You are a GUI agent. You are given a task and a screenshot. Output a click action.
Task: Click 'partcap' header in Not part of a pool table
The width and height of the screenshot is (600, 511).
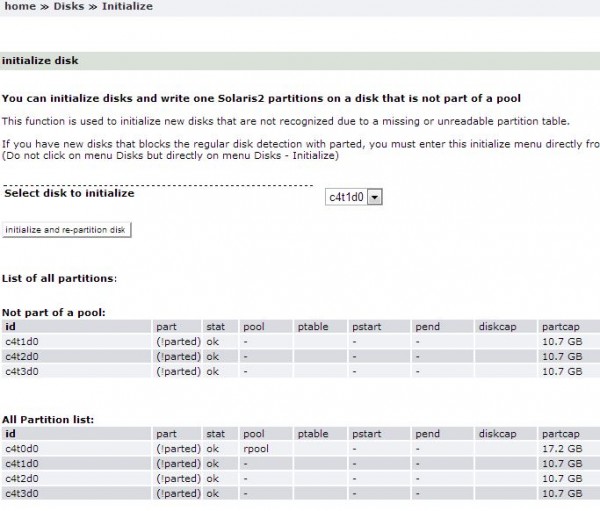pos(561,327)
